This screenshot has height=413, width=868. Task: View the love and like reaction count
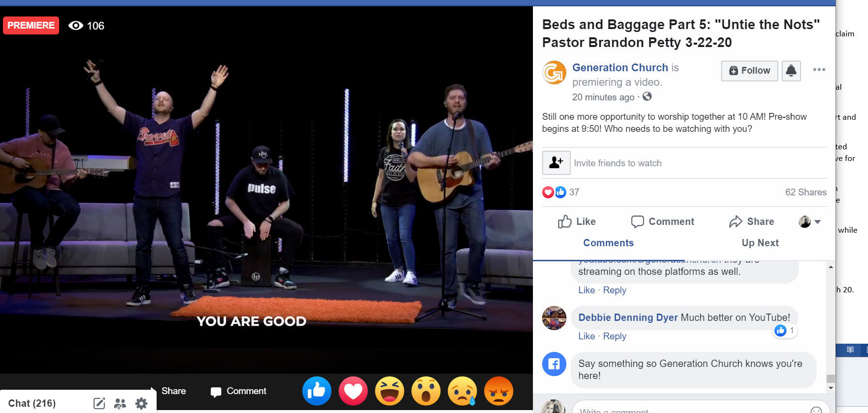pyautogui.click(x=561, y=192)
